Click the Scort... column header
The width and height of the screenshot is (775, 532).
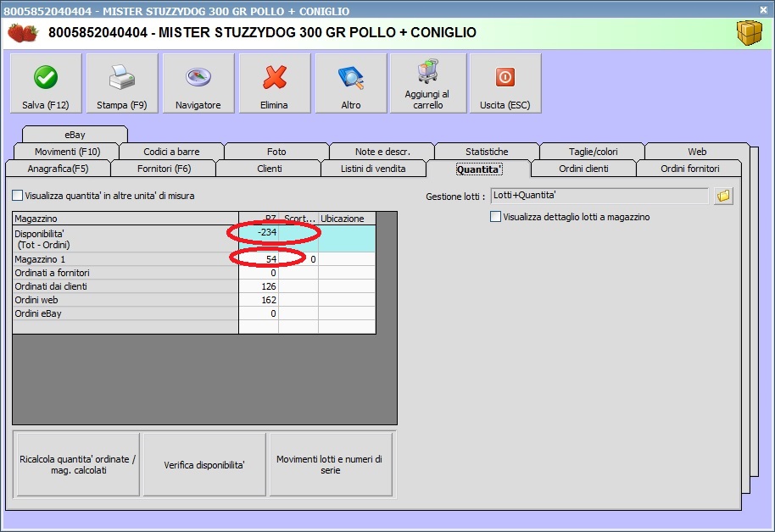pos(298,219)
